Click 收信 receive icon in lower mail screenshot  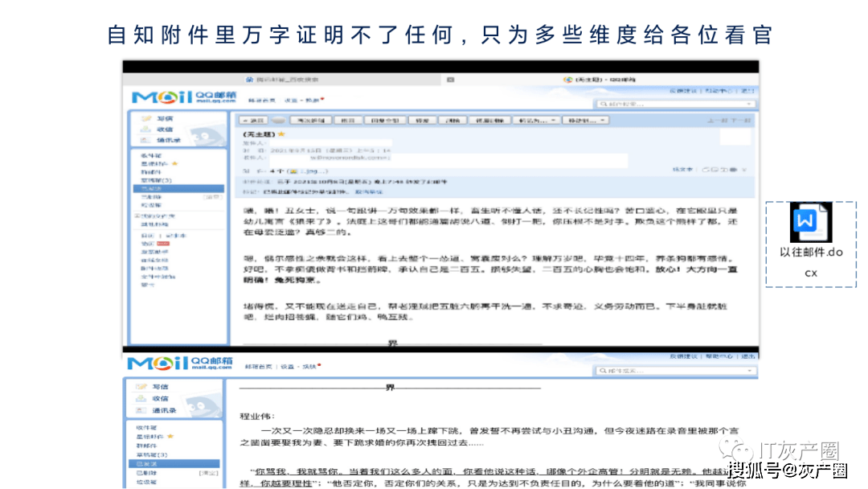(141, 399)
